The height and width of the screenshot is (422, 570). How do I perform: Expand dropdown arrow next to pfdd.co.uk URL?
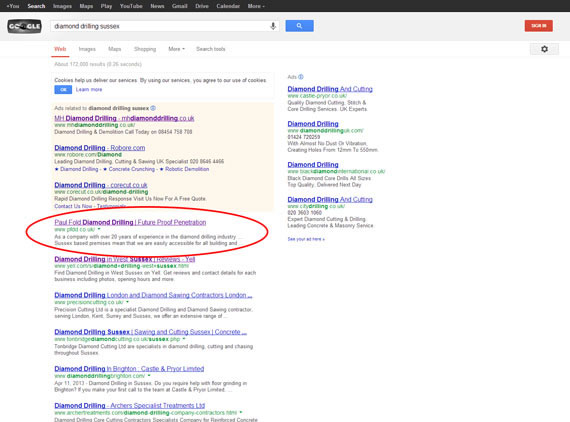pos(99,229)
